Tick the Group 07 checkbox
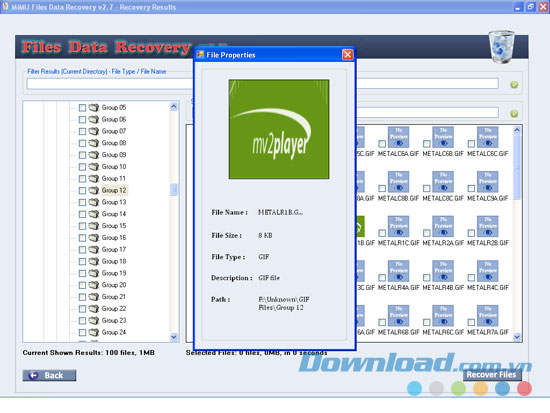This screenshot has width=550, height=413. point(82,131)
